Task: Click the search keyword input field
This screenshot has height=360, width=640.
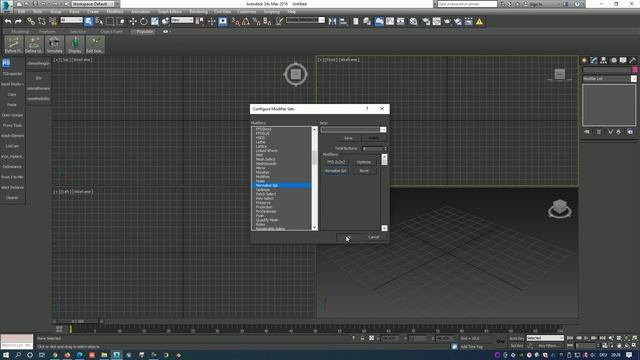Action: point(467,4)
